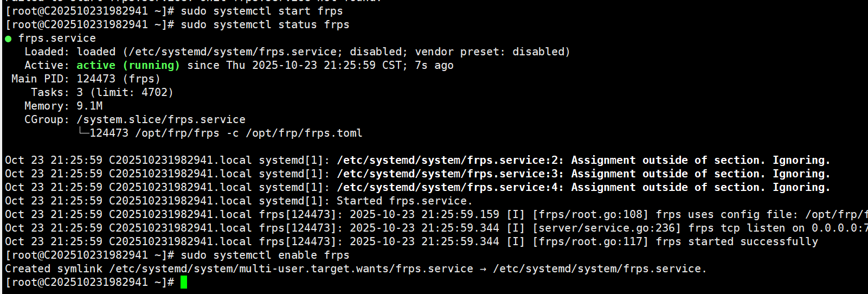The height and width of the screenshot is (294, 868).
Task: Click the CGroup path /system.slice/frps.service
Action: coord(160,119)
